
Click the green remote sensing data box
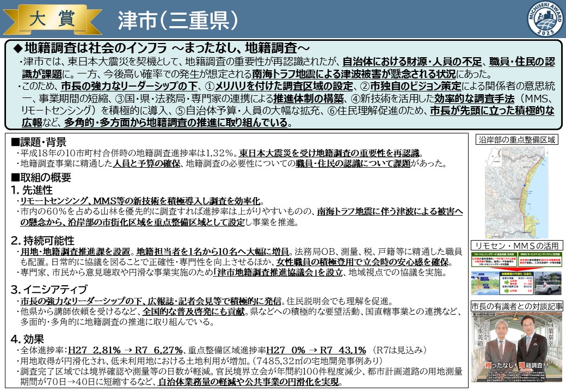coord(493,259)
